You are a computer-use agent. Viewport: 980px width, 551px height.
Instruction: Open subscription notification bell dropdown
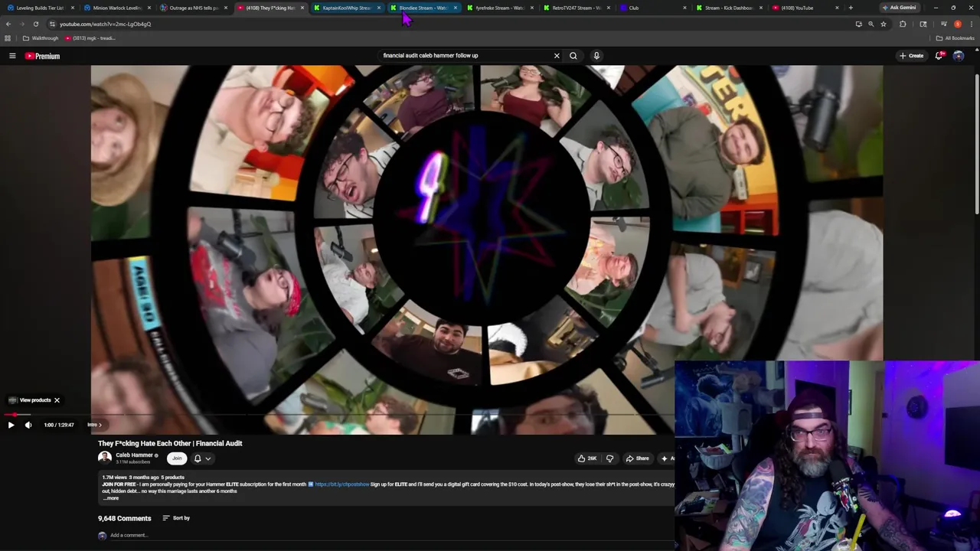click(x=202, y=458)
